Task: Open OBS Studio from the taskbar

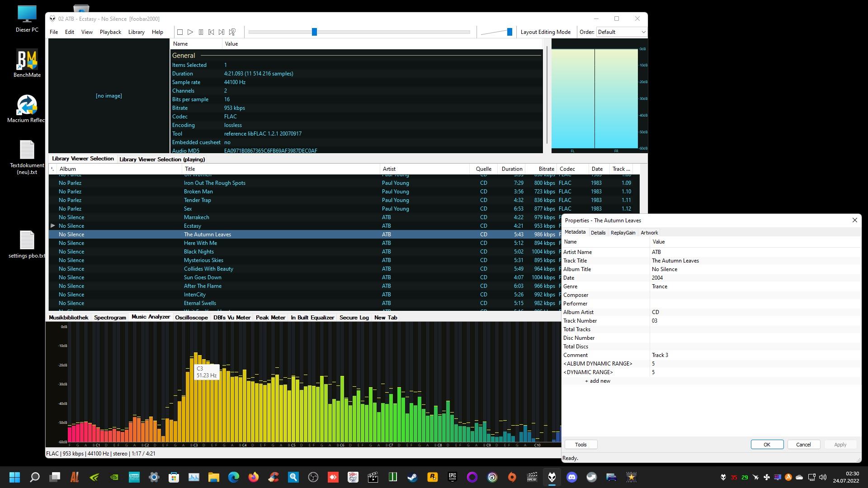Action: coord(313,477)
